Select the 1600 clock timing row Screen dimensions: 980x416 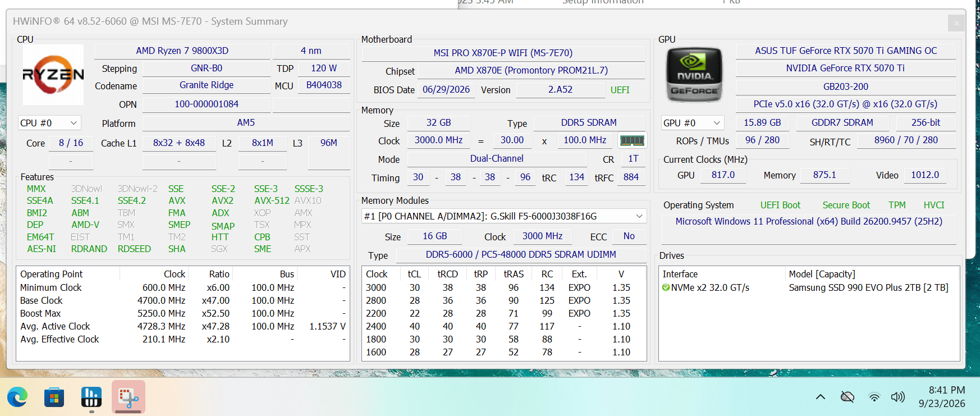[503, 352]
